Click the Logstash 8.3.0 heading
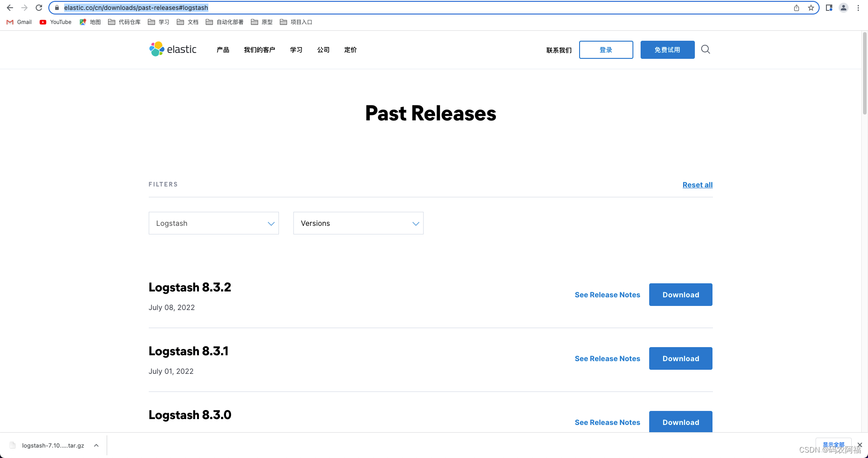 [190, 415]
